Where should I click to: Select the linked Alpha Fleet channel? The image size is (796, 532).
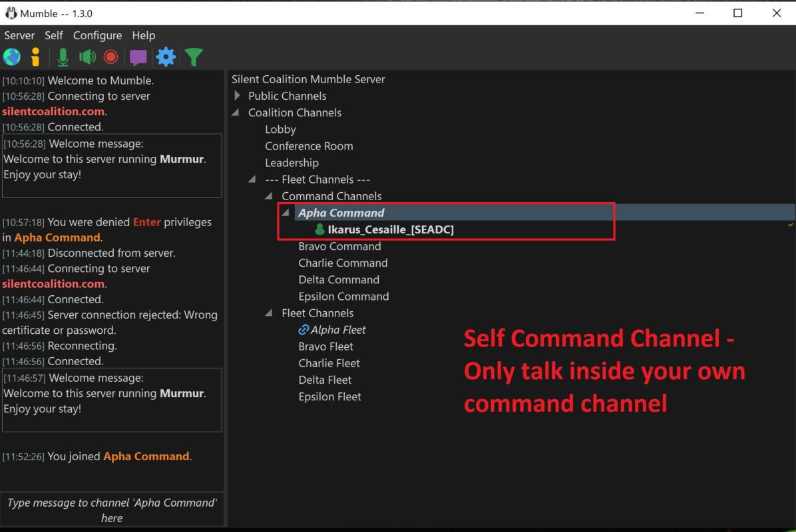coord(338,330)
